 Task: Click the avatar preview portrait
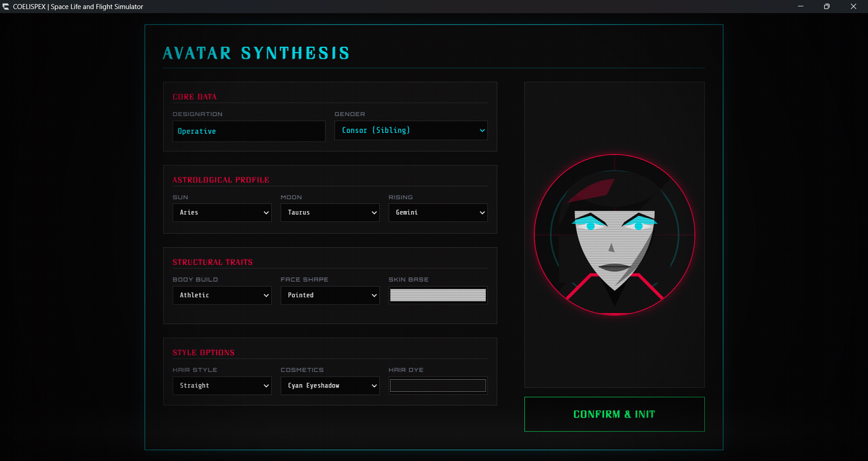point(614,235)
